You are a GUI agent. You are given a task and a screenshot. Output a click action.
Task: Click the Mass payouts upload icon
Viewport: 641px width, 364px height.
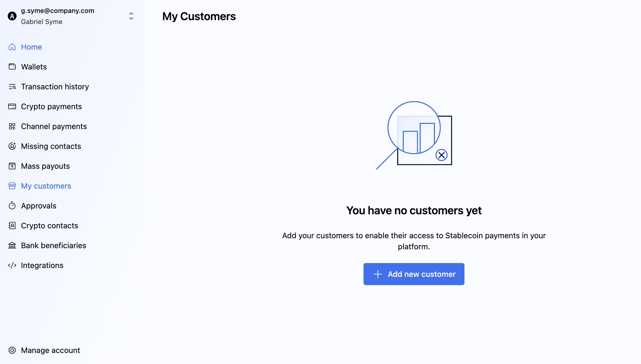(12, 166)
